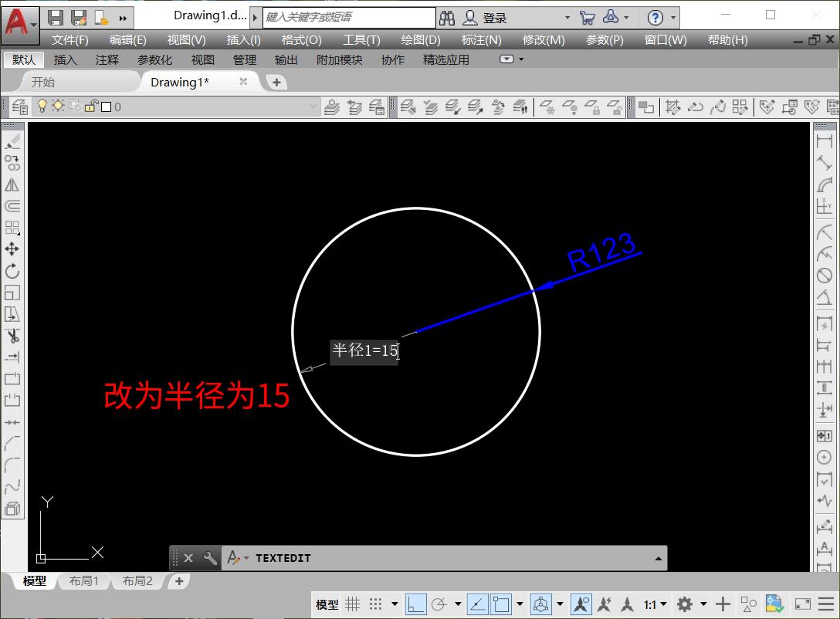Select the Rotate tool in left toolbar

pyautogui.click(x=12, y=271)
